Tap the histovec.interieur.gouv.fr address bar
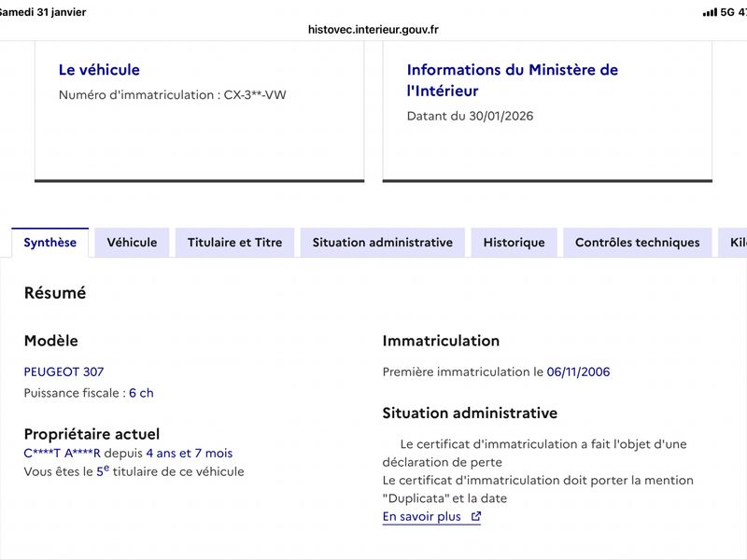Screen dimensions: 747x560 point(373,29)
